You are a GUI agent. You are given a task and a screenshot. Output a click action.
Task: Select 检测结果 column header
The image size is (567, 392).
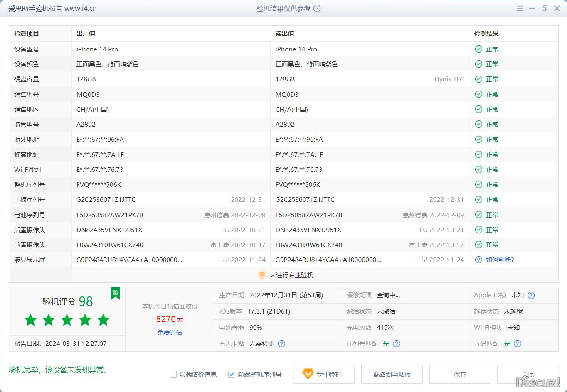point(486,34)
